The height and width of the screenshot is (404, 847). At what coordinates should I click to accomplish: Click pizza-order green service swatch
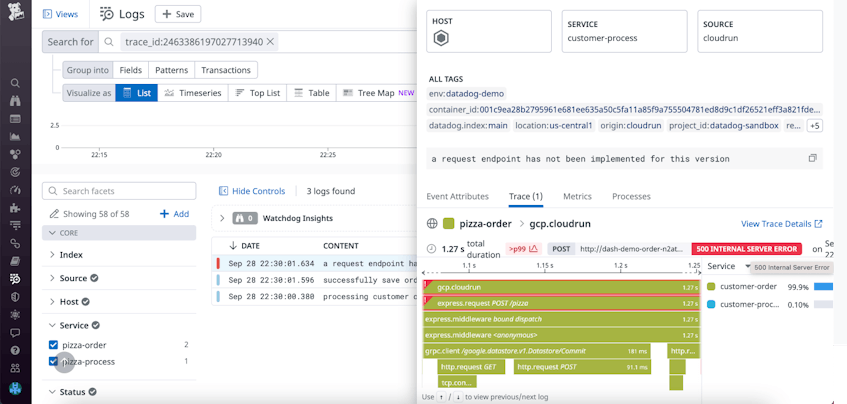coord(448,224)
